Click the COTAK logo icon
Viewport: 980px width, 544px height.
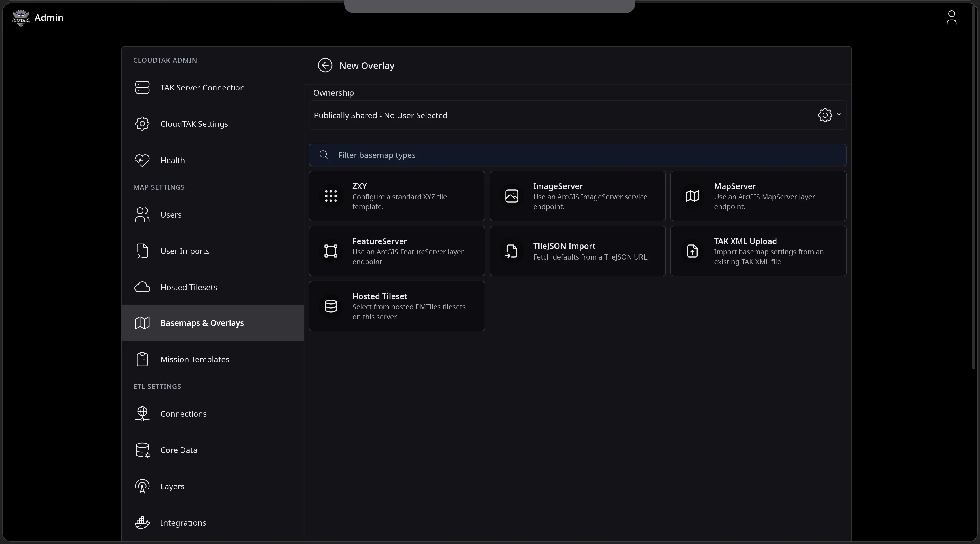coord(21,18)
